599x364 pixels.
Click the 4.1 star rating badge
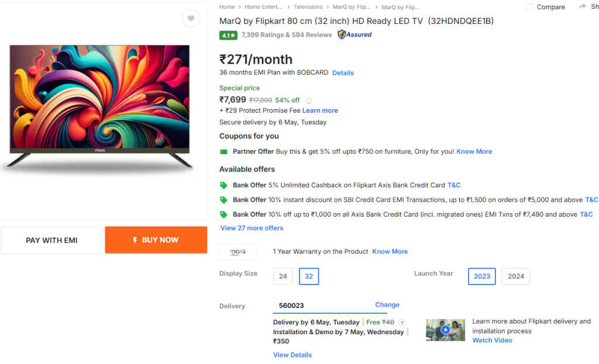[x=228, y=35]
